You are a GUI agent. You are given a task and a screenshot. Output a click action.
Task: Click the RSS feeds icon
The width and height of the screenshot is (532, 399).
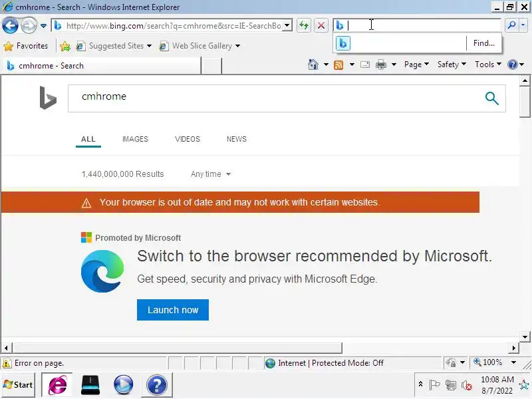pos(338,65)
